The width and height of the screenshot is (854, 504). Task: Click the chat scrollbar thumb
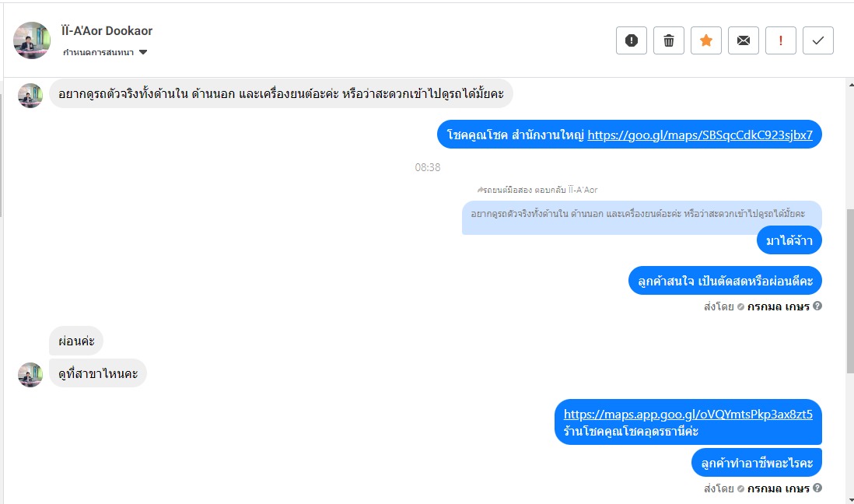[850, 291]
